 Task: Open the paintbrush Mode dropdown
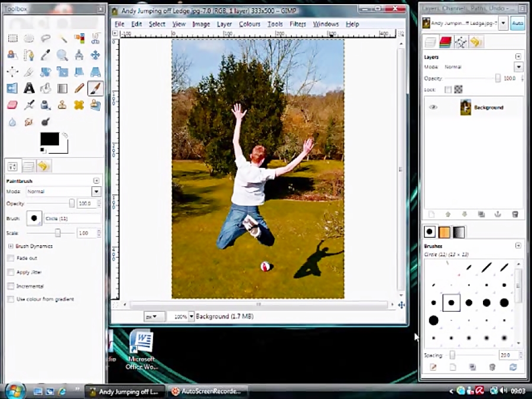(x=96, y=191)
